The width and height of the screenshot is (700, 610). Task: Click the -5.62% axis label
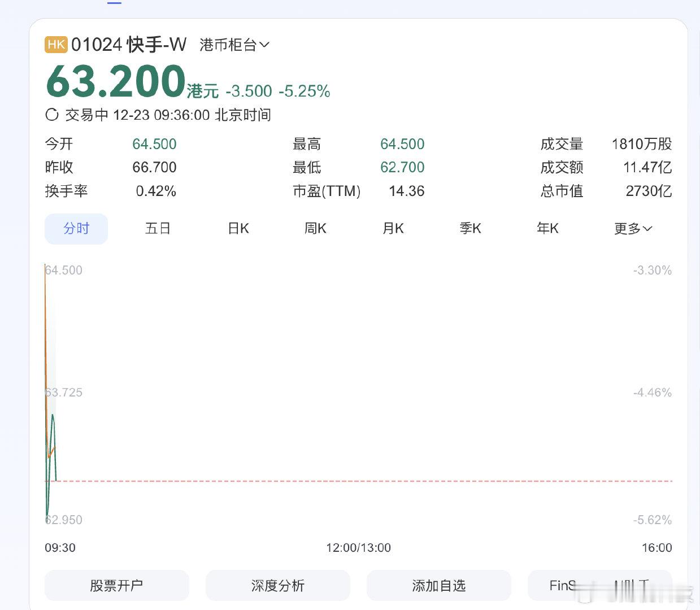(x=653, y=520)
